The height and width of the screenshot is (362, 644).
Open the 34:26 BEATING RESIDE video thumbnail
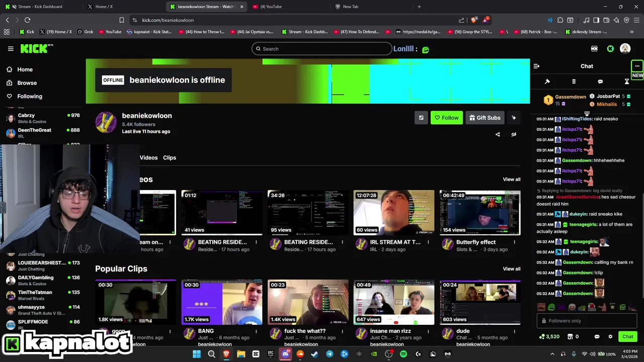tap(308, 213)
